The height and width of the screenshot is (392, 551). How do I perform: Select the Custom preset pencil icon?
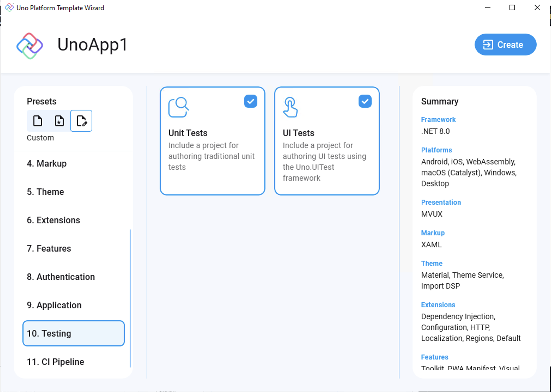81,121
